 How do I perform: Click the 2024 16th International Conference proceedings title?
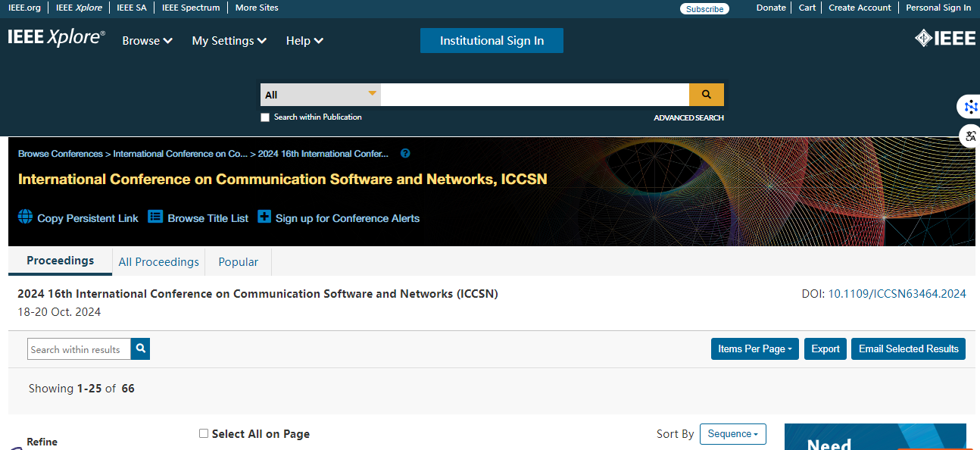[257, 294]
